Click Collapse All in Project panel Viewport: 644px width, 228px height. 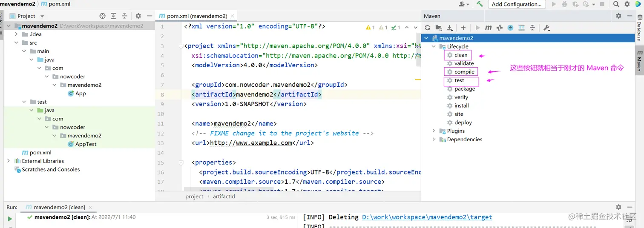(x=124, y=16)
